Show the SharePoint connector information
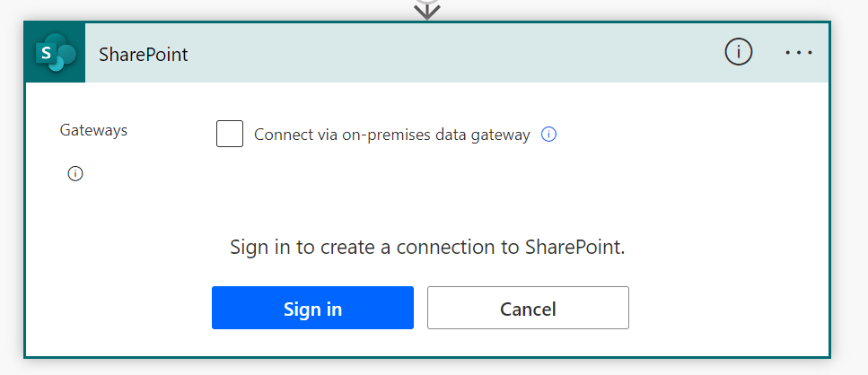Viewport: 868px width, 375px height. click(738, 53)
